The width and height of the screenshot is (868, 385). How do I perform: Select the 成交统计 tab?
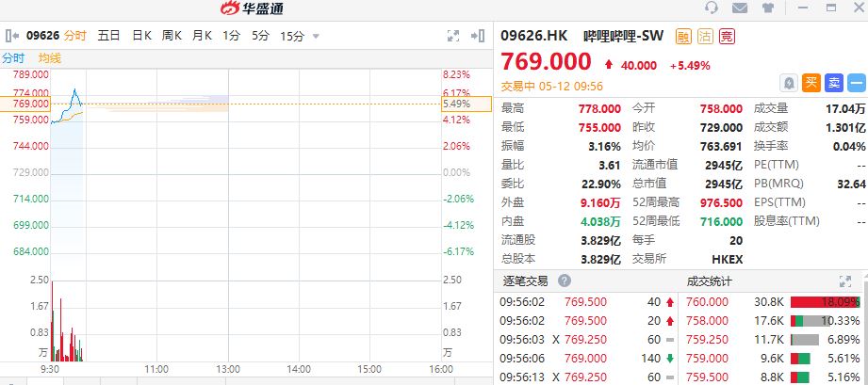point(709,281)
